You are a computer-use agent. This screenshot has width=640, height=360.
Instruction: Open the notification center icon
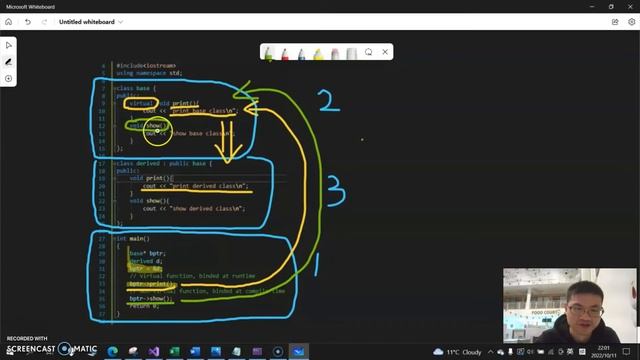pos(626,351)
